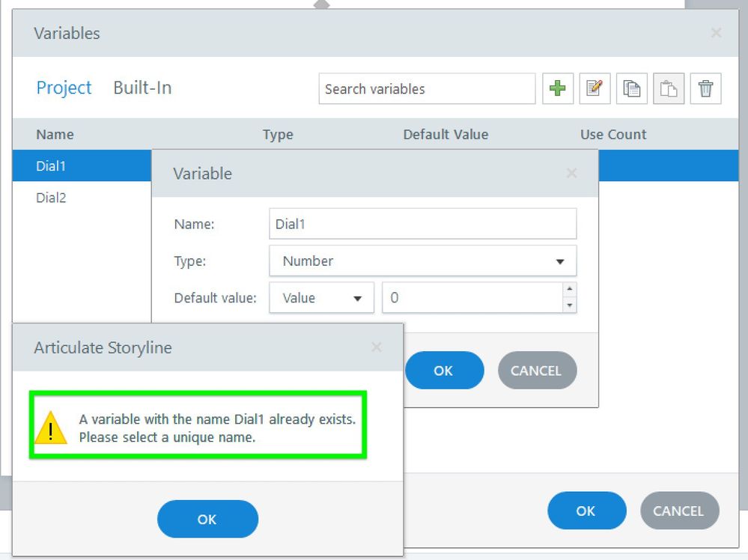
Task: Click the edit variable pencil icon
Action: coord(595,88)
